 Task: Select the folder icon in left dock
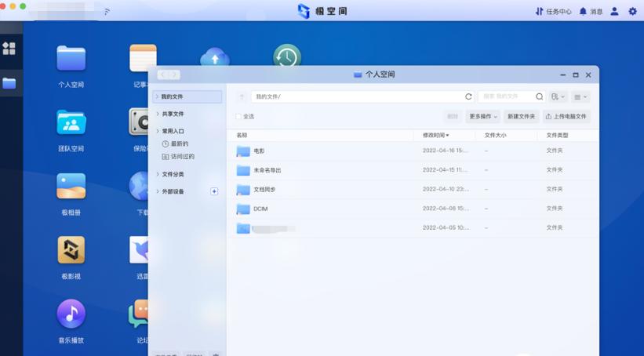pos(9,84)
